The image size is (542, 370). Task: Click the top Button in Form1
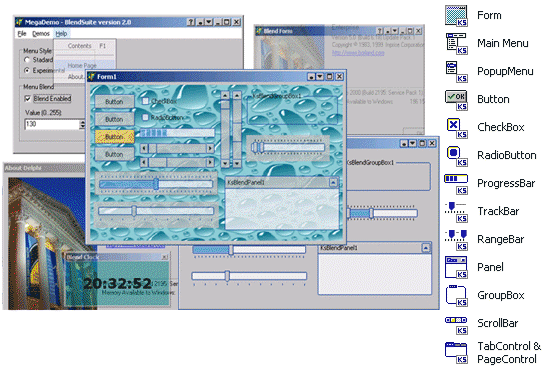tap(114, 101)
